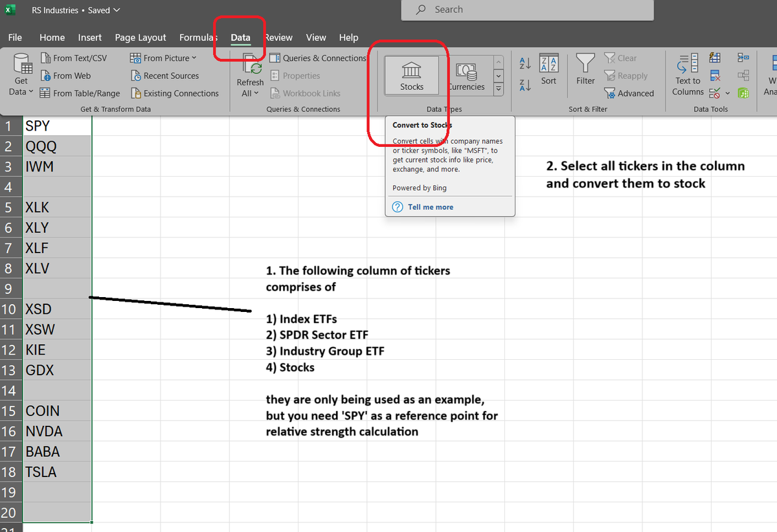Viewport: 777px width, 532px height.
Task: Choose the Currencies data type
Action: tap(466, 75)
